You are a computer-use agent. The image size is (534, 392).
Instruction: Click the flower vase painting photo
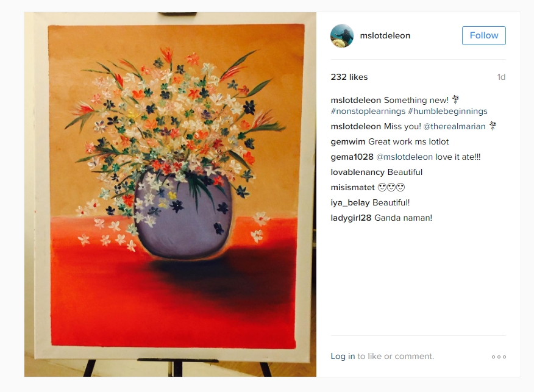pyautogui.click(x=170, y=194)
